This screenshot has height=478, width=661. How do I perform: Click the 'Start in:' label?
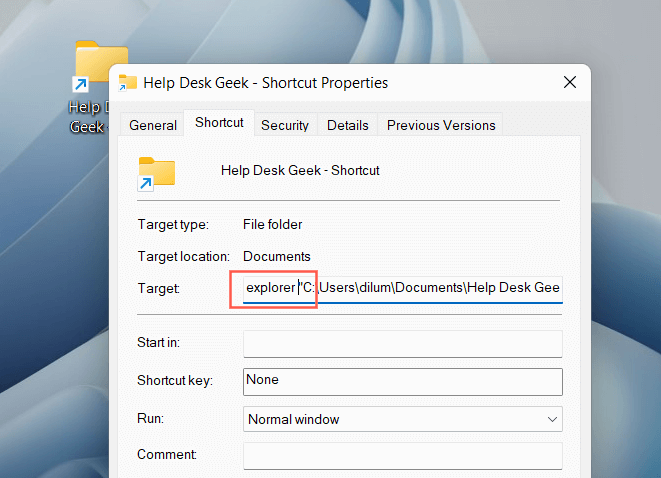(x=159, y=342)
